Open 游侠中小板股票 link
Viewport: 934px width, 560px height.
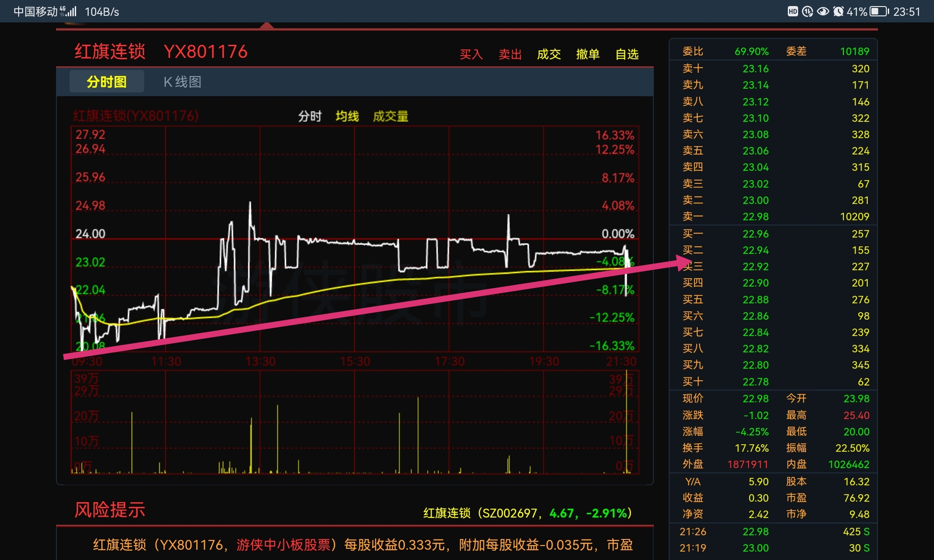coord(283,545)
